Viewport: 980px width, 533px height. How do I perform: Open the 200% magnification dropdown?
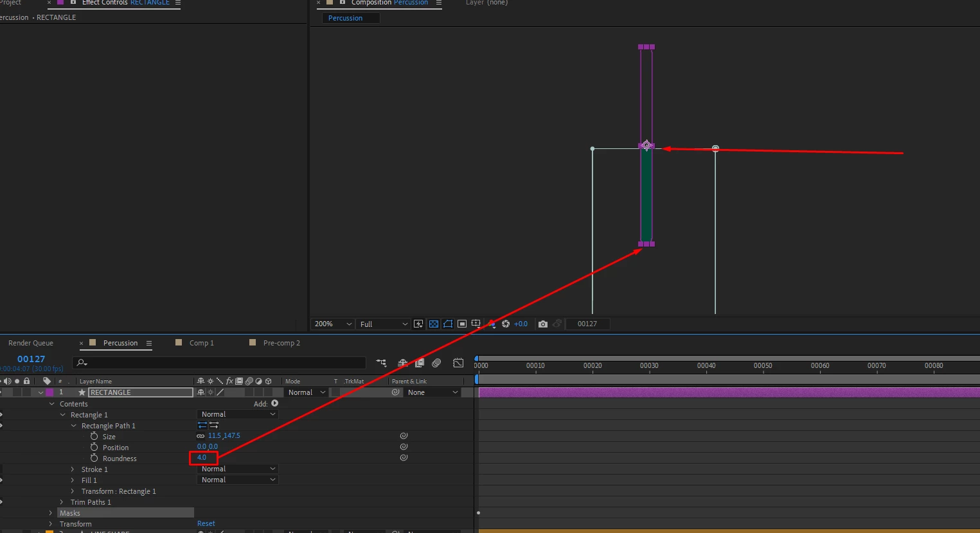tap(332, 324)
